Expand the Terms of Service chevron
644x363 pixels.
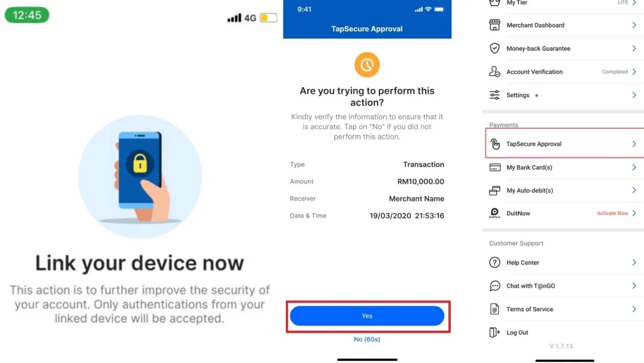[634, 309]
